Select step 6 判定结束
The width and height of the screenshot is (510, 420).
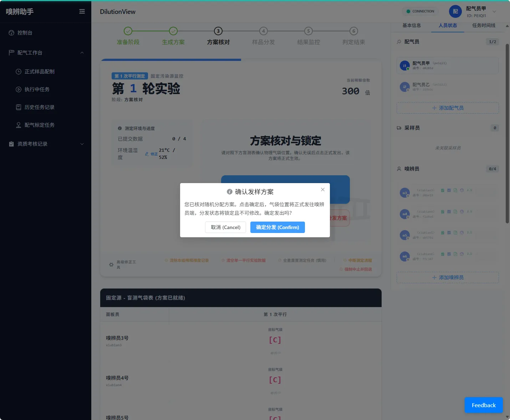(354, 36)
